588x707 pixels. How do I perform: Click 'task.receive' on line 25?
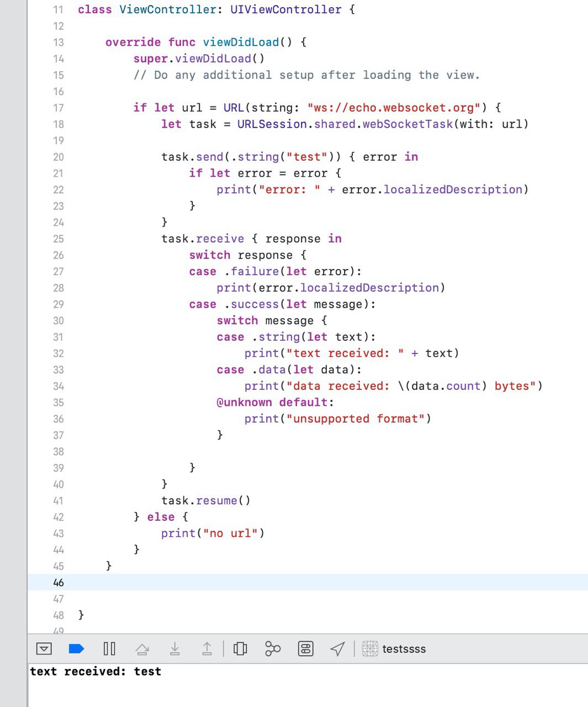203,239
